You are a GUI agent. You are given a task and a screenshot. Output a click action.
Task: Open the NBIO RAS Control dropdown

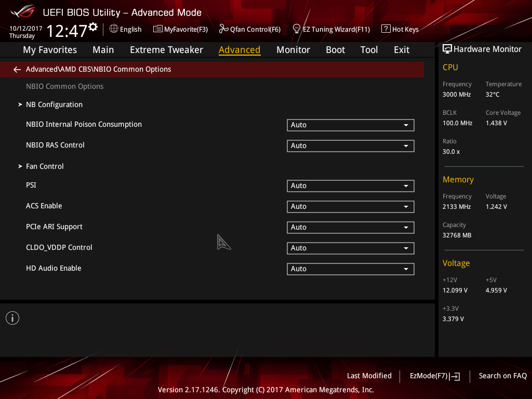(351, 146)
